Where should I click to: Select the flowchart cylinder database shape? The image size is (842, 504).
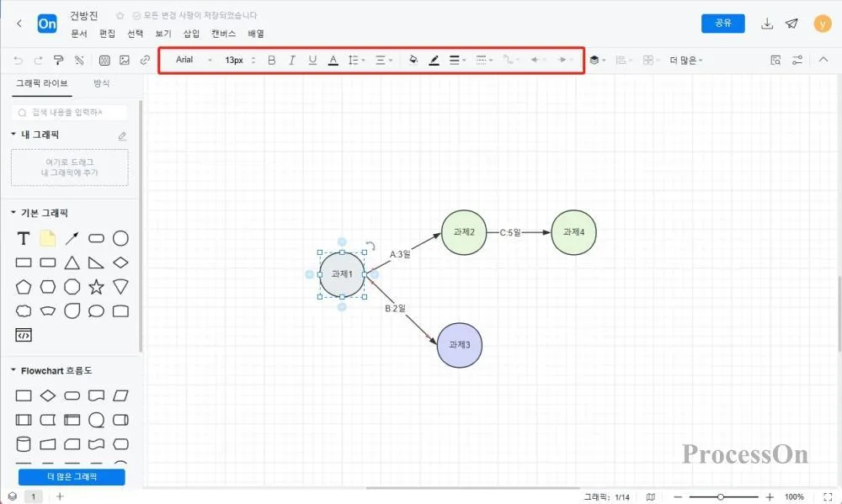pos(23,444)
